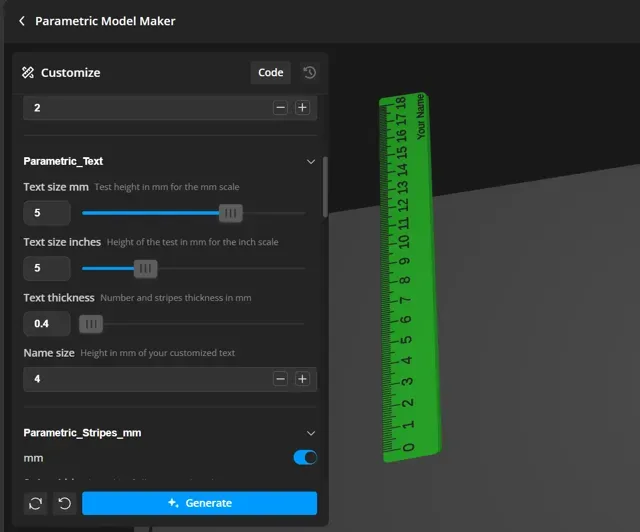Click the Parametric_Text section label
The height and width of the screenshot is (532, 640).
[63, 161]
